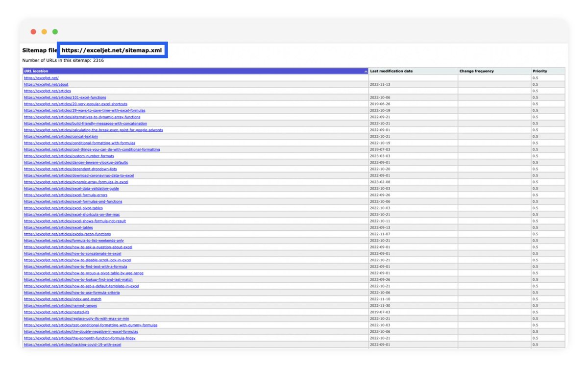The width and height of the screenshot is (588, 369).
Task: Click the sort arrow in URL location header
Action: tap(366, 72)
